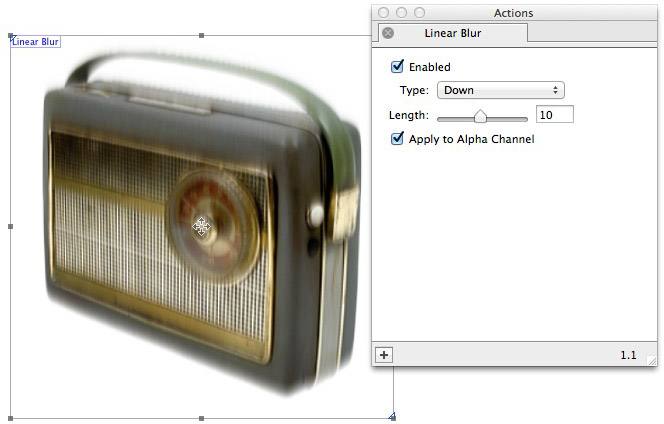
Task: Add a new action with plus button
Action: 384,355
